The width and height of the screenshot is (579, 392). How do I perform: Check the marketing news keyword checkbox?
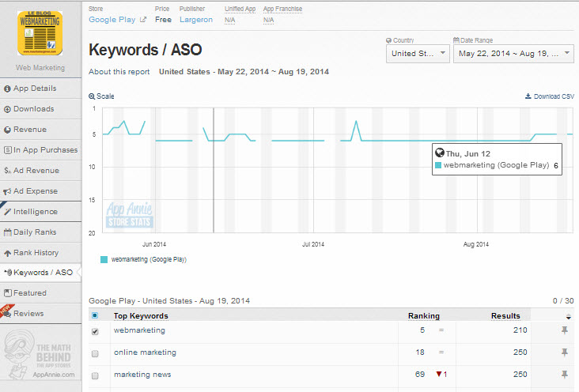95,375
